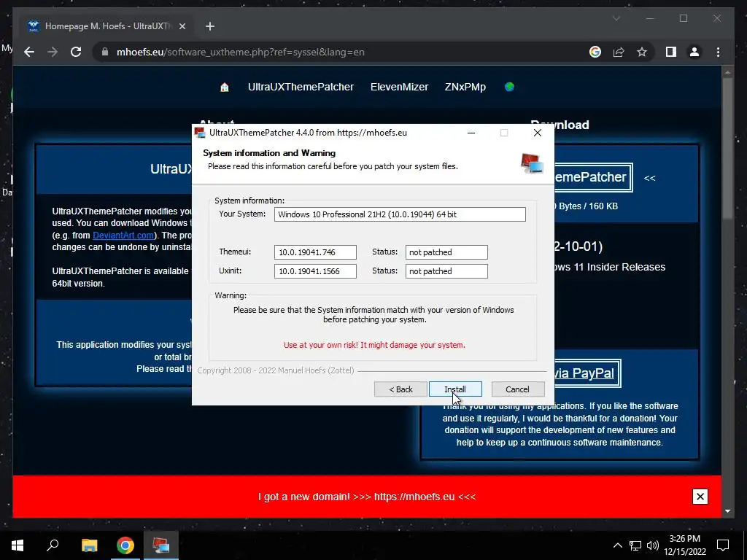The height and width of the screenshot is (560, 747).
Task: Open File Explorer from the taskbar
Action: point(89,545)
